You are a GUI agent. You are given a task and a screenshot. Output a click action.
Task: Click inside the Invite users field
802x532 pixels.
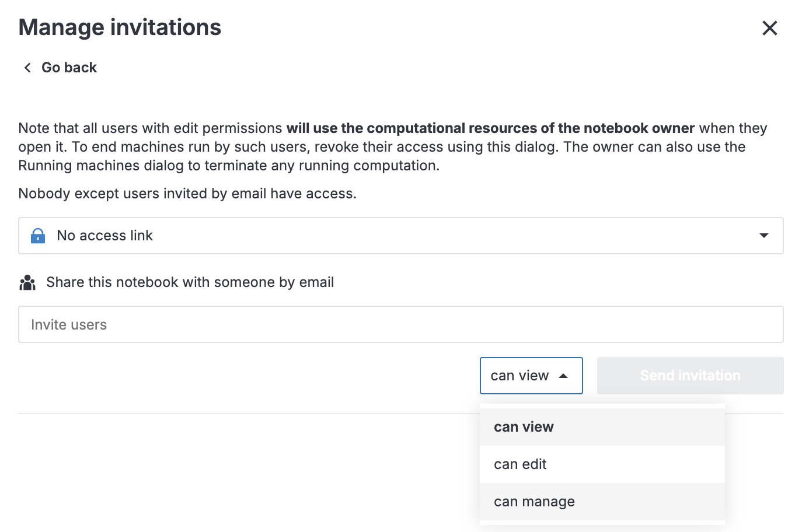[x=400, y=324]
